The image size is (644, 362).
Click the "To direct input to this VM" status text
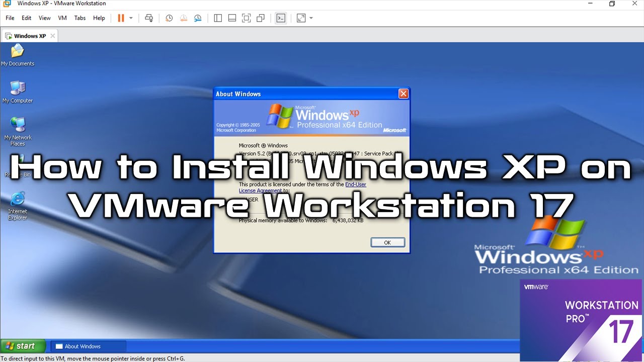click(x=93, y=358)
